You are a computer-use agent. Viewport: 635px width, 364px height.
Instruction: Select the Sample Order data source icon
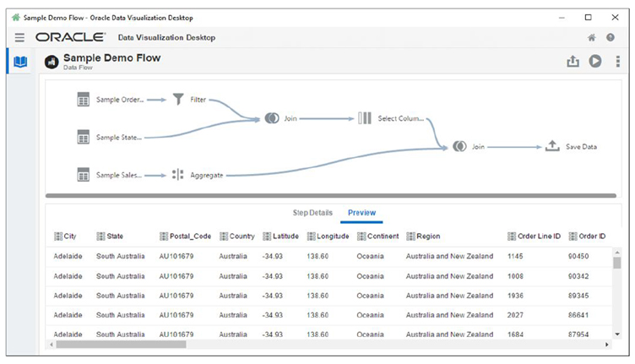pos(84,99)
